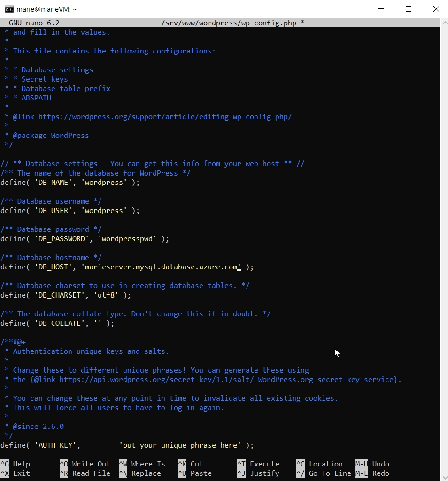
Task: Click the 'DB_COLLATE' constant name
Action: pos(59,323)
